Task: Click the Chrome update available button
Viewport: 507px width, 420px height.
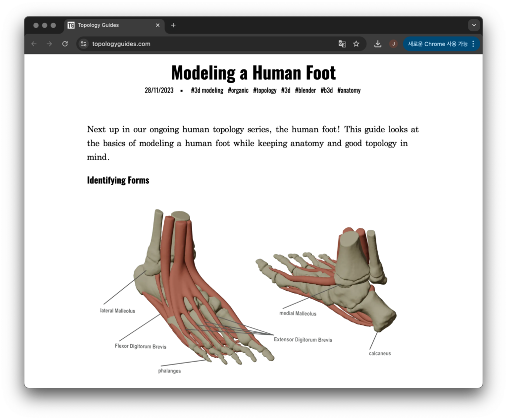Action: pos(437,44)
